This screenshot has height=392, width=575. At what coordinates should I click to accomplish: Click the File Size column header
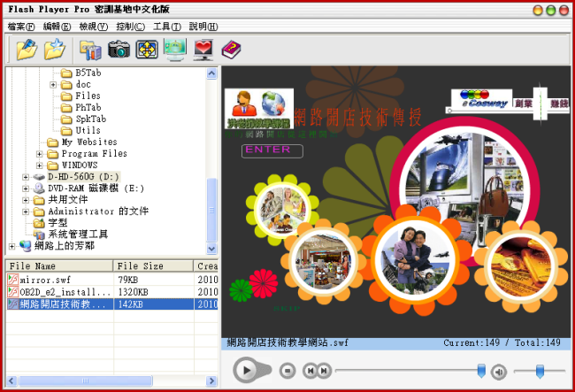[140, 266]
